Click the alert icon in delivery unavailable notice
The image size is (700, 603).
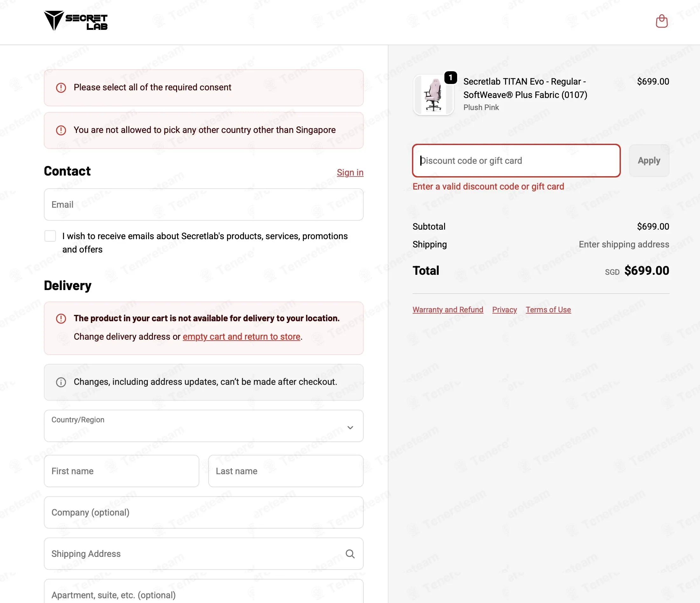[61, 319]
